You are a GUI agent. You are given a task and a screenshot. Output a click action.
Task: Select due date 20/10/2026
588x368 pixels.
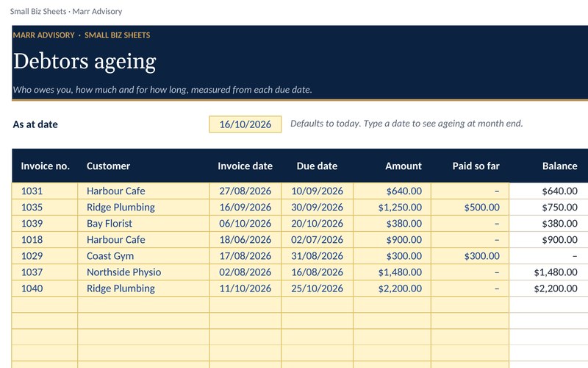[x=318, y=224]
